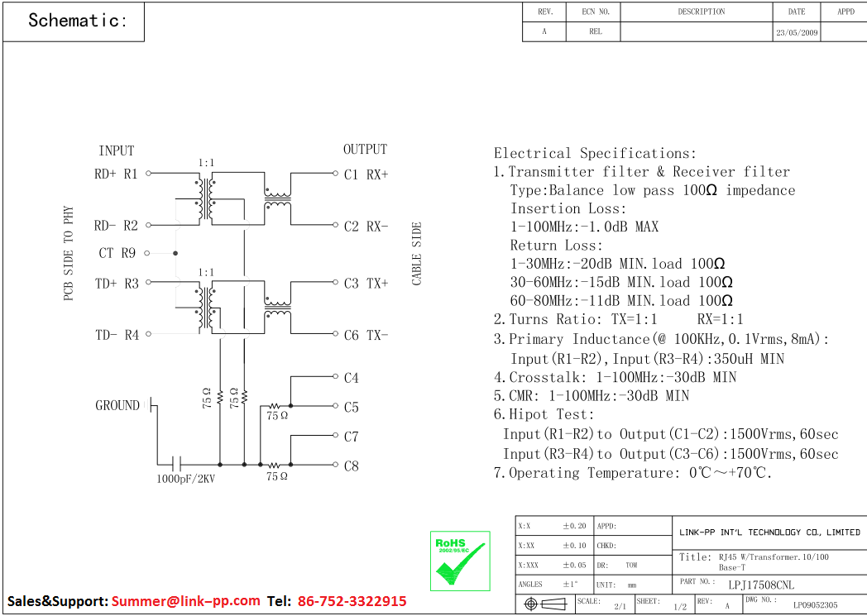
Task: Select the revision date 23/05/2009
Action: (x=796, y=33)
